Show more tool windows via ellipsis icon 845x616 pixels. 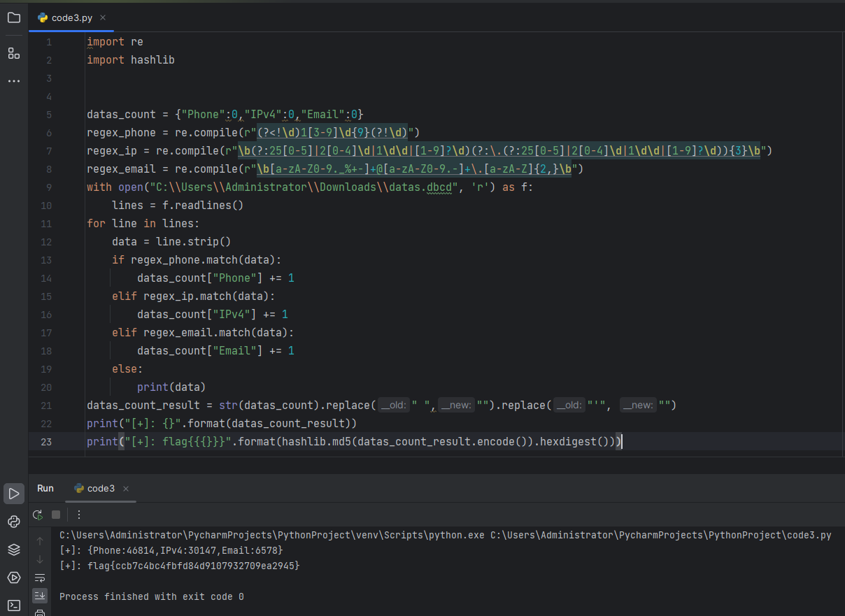tap(14, 81)
